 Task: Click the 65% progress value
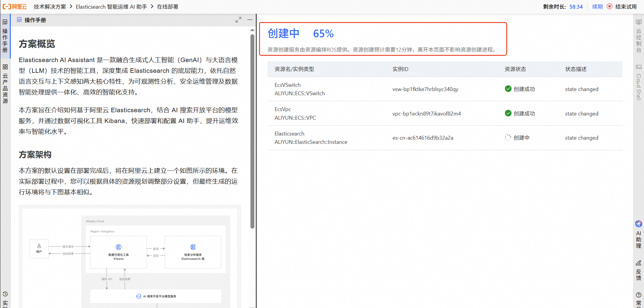323,33
